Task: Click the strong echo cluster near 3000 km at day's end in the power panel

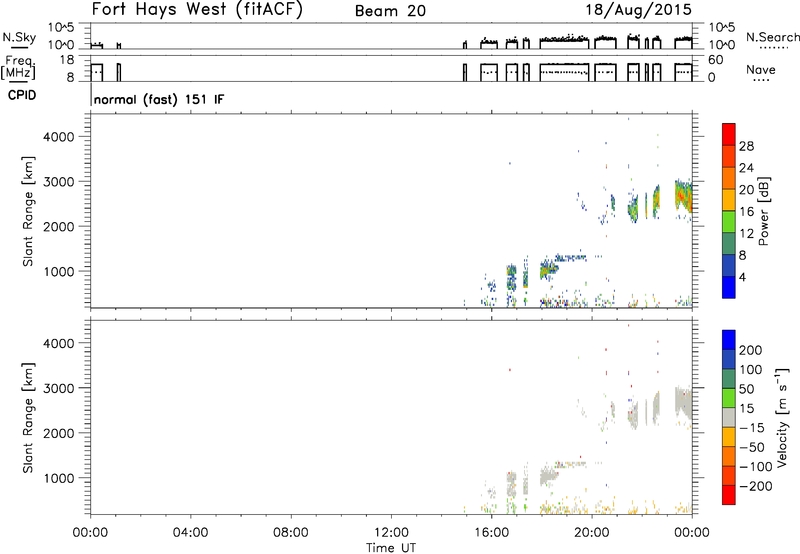Action: click(x=683, y=196)
